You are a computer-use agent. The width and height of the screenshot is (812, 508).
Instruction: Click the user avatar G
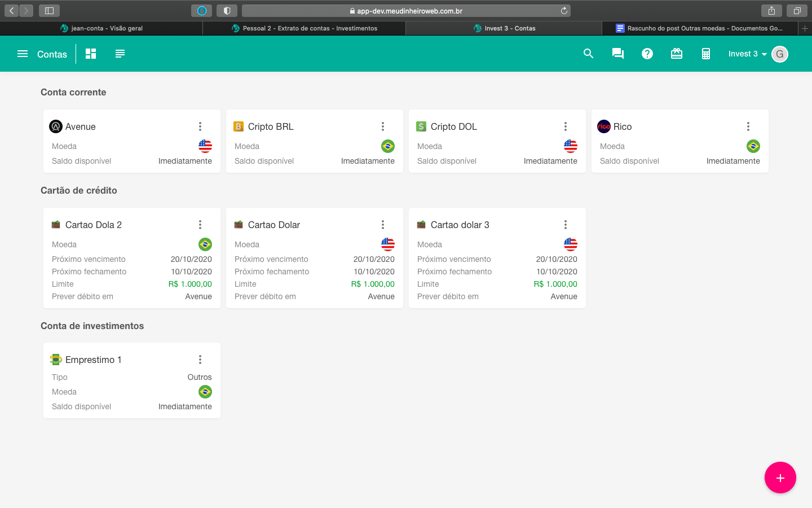click(780, 54)
